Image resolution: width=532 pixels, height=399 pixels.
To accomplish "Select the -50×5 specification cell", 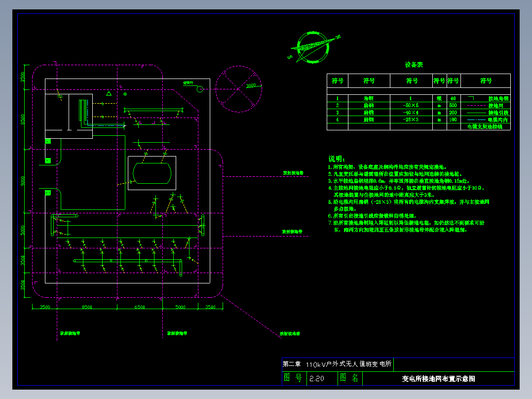I will tap(411, 106).
